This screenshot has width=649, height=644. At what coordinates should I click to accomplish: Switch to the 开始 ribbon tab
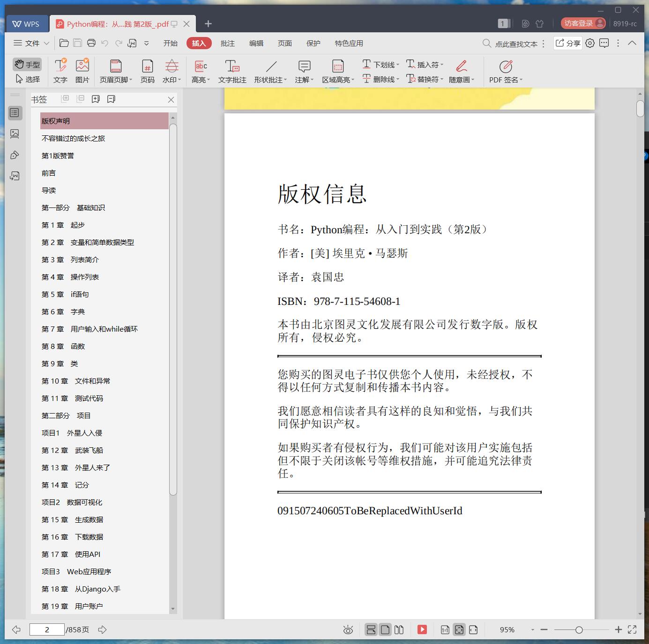tap(171, 43)
